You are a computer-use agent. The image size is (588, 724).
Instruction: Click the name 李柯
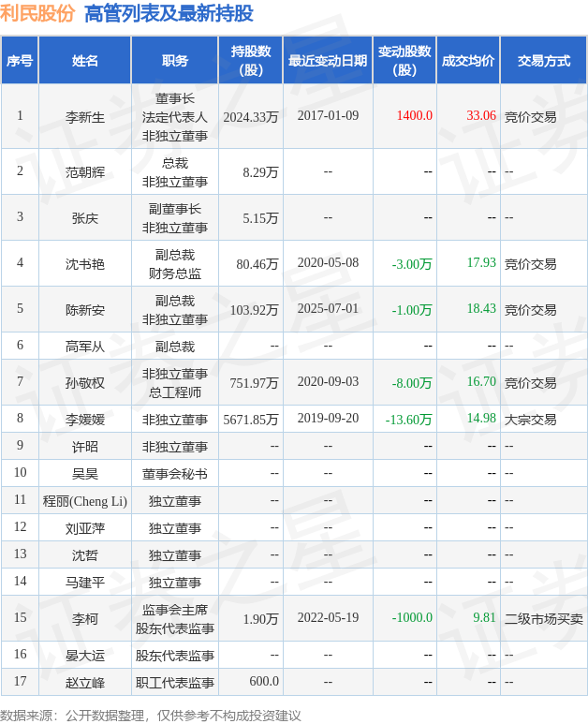85,619
